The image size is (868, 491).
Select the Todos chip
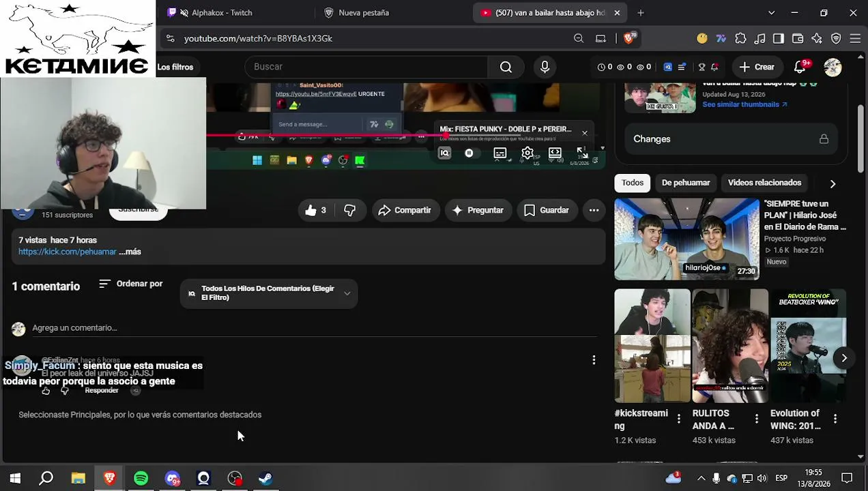tap(633, 183)
